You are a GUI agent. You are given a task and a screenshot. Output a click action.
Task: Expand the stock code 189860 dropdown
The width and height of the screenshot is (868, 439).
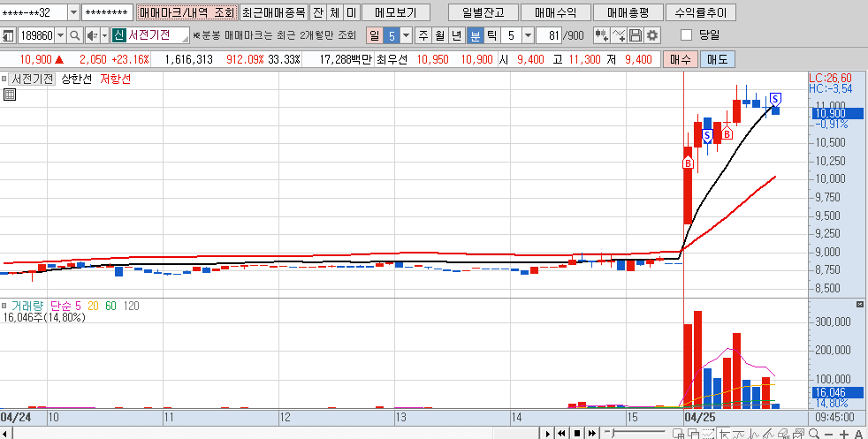[60, 35]
